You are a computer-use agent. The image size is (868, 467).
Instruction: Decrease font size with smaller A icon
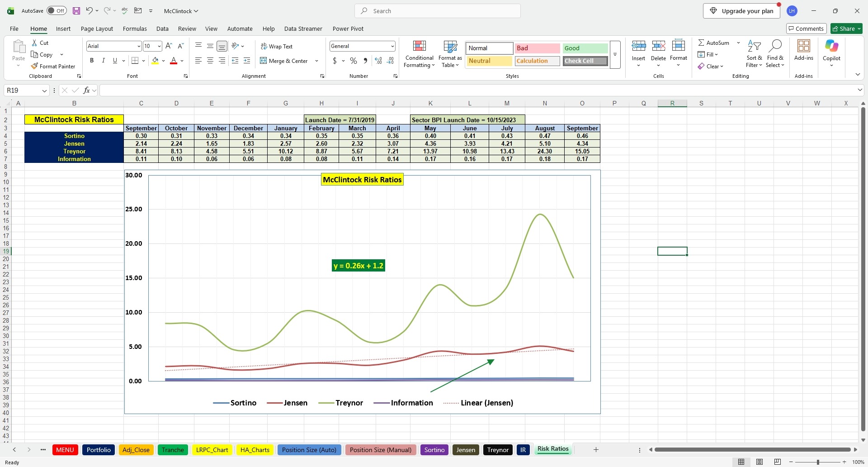(180, 46)
